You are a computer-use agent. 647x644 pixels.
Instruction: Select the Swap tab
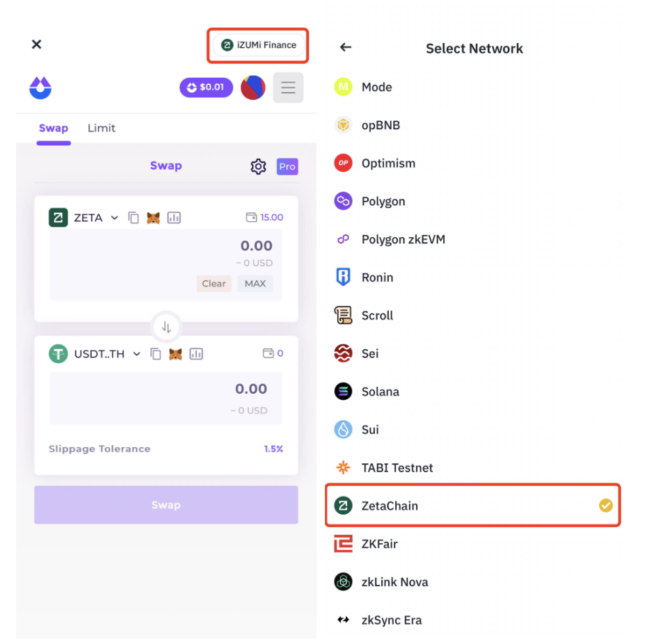[54, 128]
